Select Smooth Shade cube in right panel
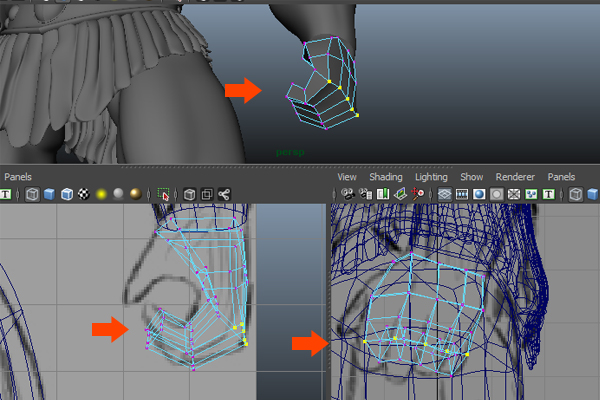 pyautogui.click(x=593, y=194)
